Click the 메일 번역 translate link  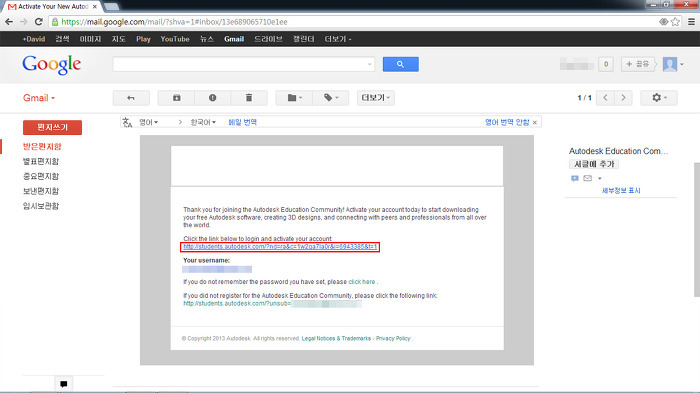pyautogui.click(x=242, y=122)
